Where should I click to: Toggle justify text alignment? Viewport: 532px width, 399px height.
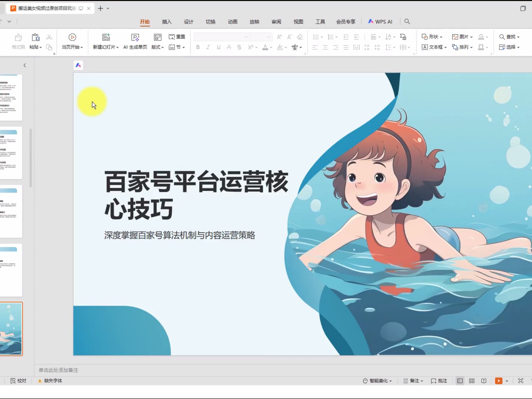point(346,47)
